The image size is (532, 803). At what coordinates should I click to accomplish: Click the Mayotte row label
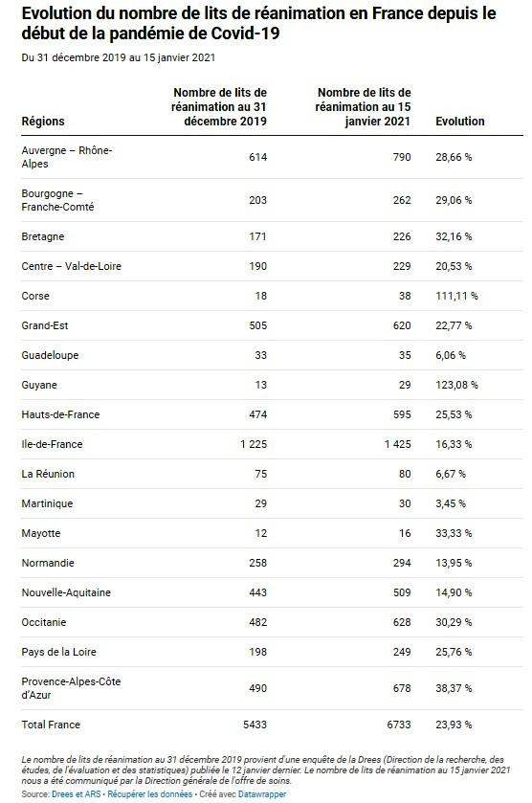tap(41, 533)
